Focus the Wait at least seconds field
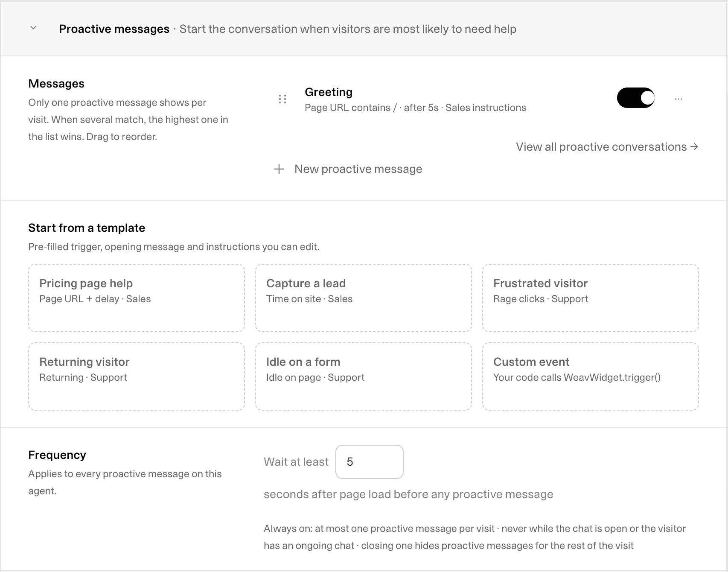The width and height of the screenshot is (728, 572). [370, 462]
